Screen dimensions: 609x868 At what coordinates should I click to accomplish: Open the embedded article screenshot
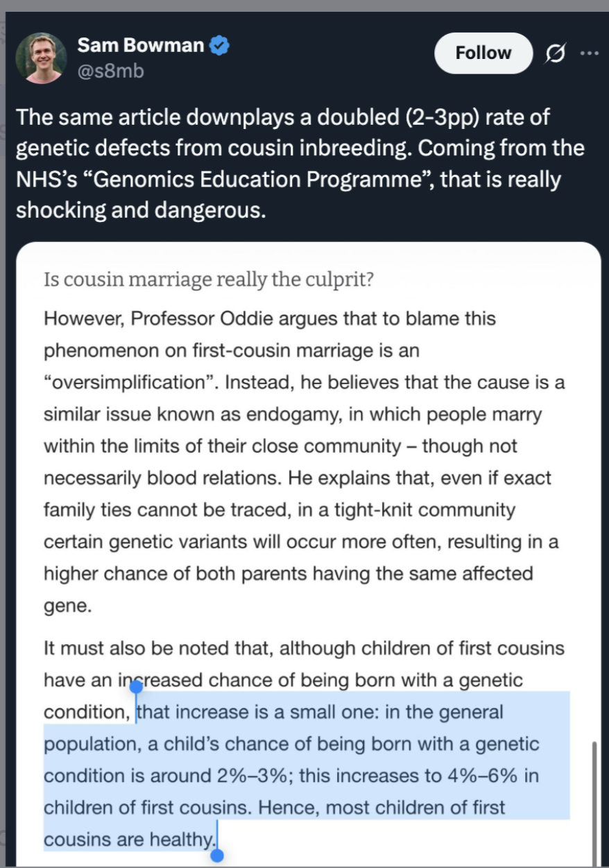tap(308, 555)
